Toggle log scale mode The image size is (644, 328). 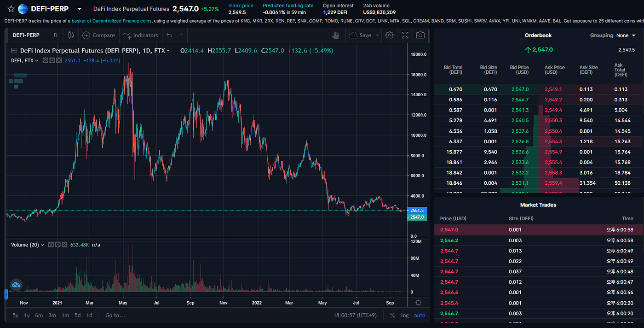(405, 315)
